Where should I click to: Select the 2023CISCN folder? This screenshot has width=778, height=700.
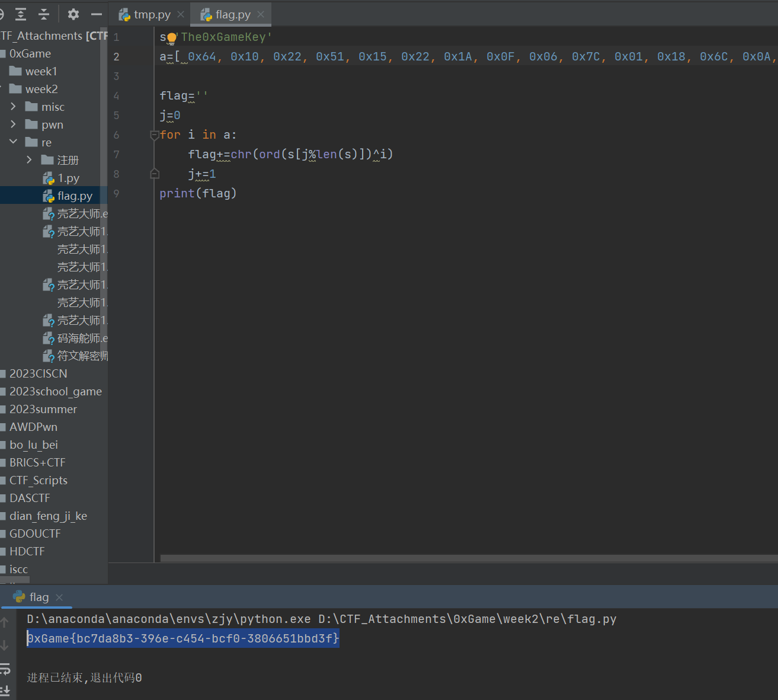point(38,374)
